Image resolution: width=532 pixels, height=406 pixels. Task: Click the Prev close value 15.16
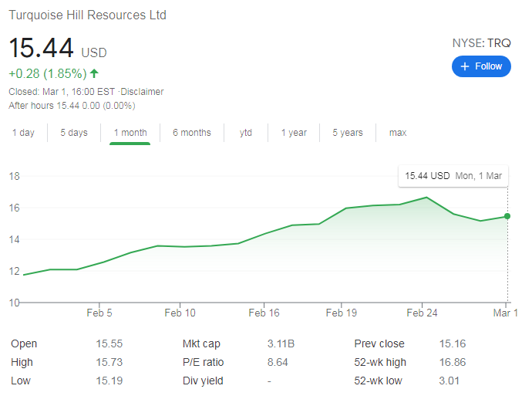[x=453, y=343]
